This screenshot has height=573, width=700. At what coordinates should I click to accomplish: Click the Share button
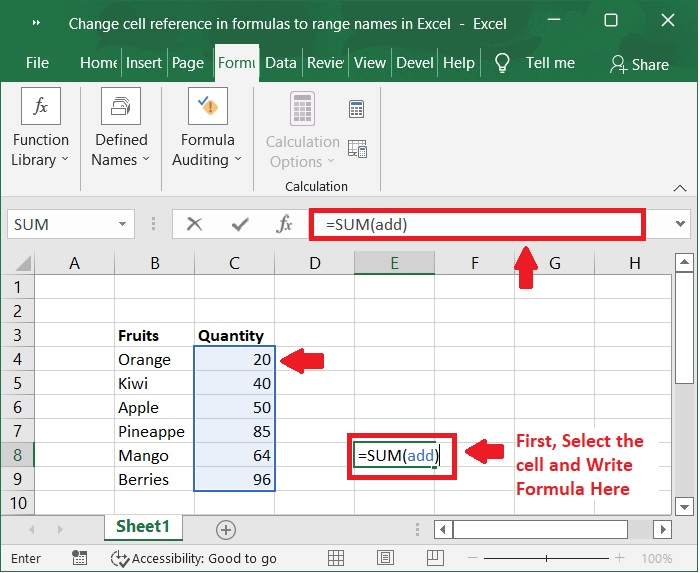639,64
